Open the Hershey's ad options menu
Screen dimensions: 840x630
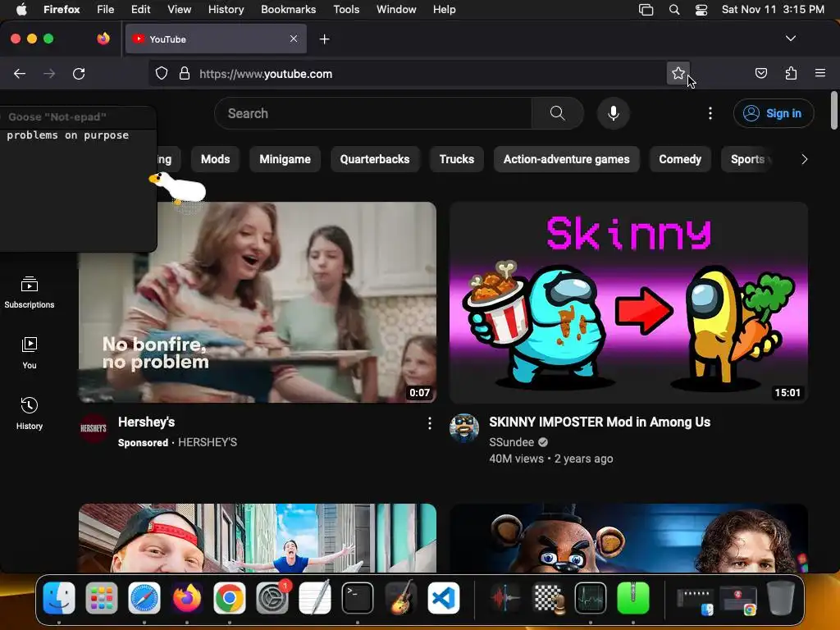pyautogui.click(x=430, y=424)
